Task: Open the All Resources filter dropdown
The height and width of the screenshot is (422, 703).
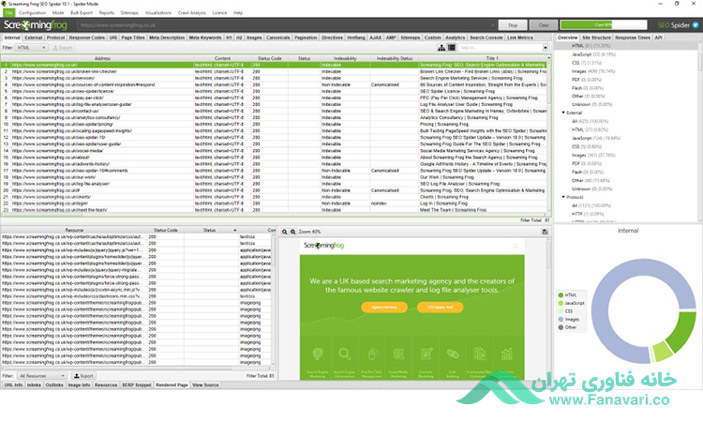Action: [42, 376]
